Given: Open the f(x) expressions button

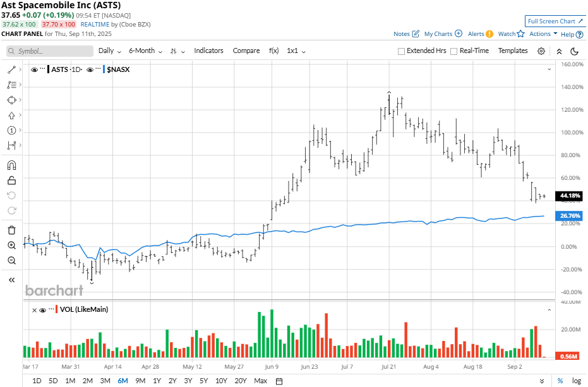Looking at the screenshot, I should pyautogui.click(x=273, y=51).
